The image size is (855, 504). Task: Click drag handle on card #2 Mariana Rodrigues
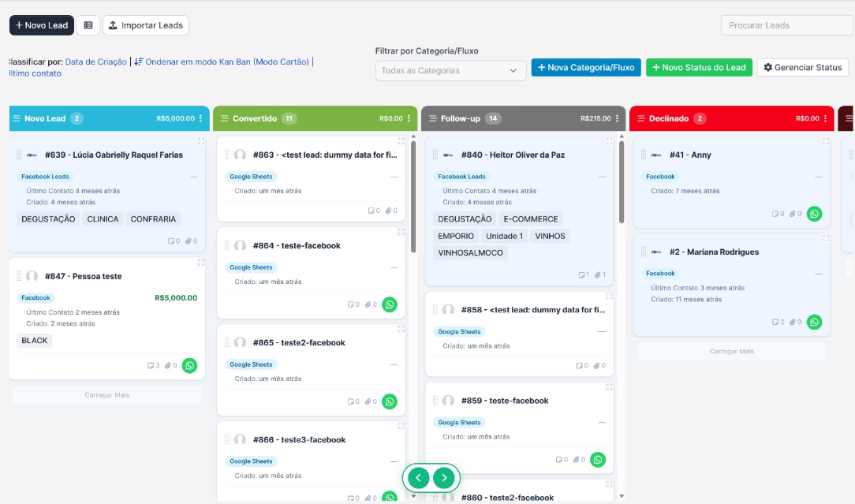tap(644, 252)
